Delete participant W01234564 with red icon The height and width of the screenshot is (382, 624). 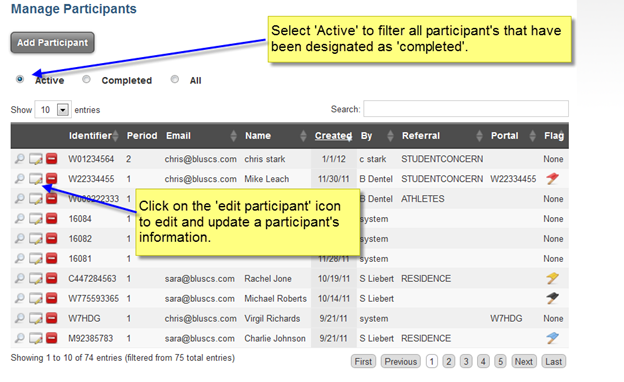(51, 159)
